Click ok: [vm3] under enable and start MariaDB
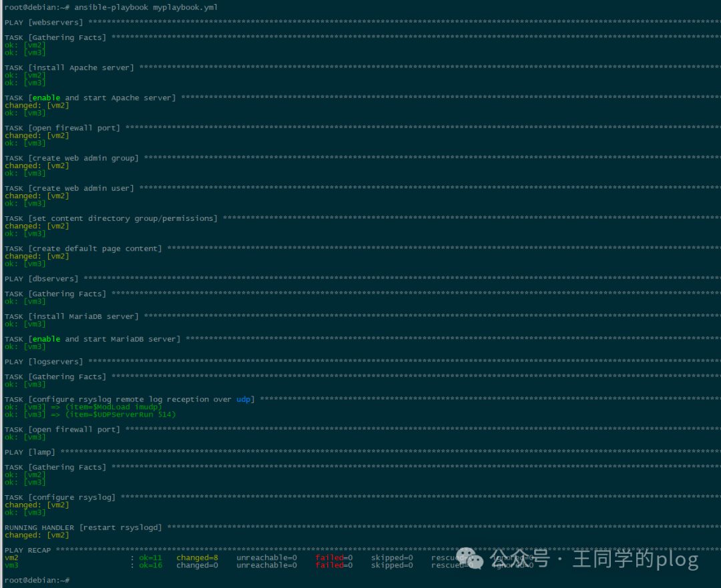The image size is (721, 588). point(25,346)
